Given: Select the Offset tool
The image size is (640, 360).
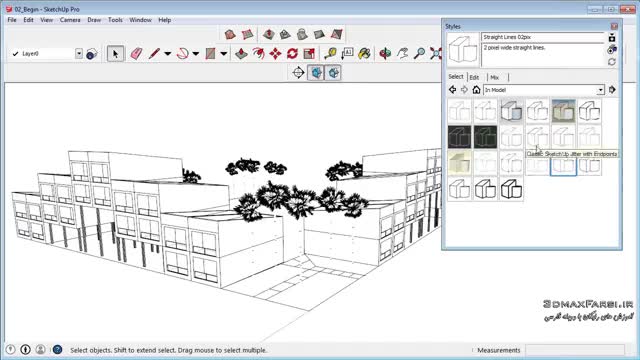Looking at the screenshot, I should pyautogui.click(x=258, y=53).
